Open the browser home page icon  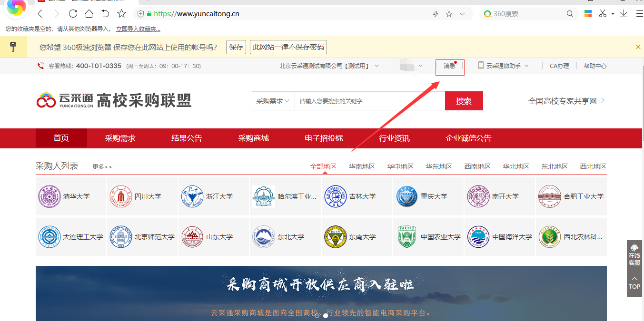point(89,14)
